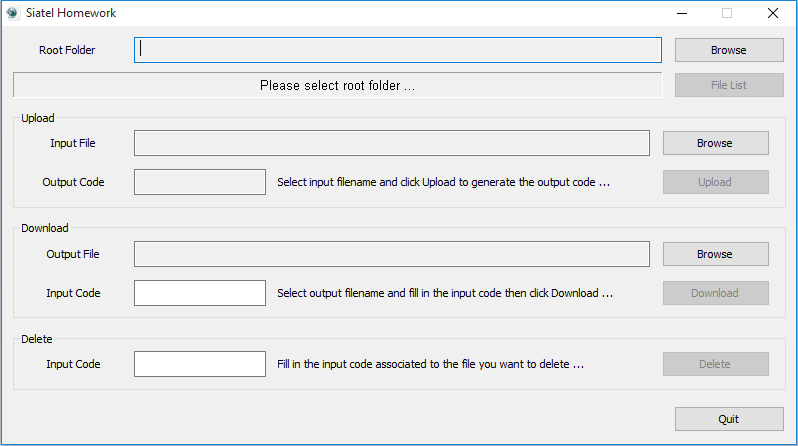This screenshot has width=798, height=446.
Task: Click the Delete button
Action: 715,364
